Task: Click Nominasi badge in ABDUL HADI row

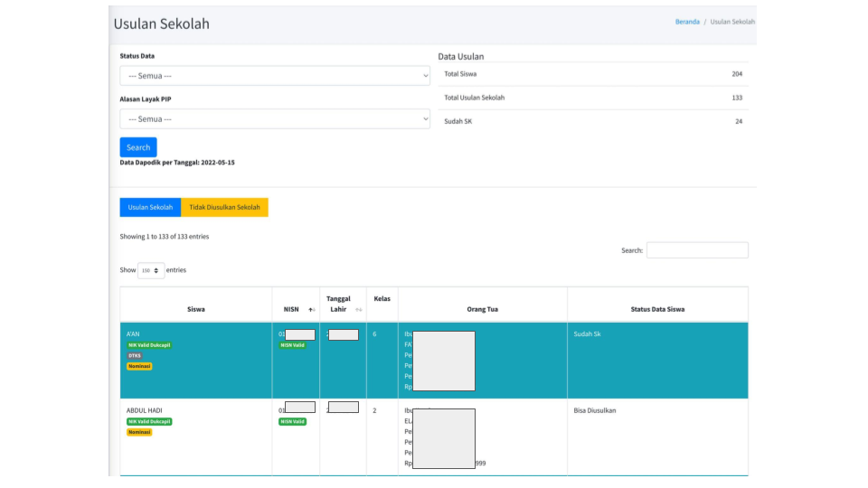Action: coord(139,432)
